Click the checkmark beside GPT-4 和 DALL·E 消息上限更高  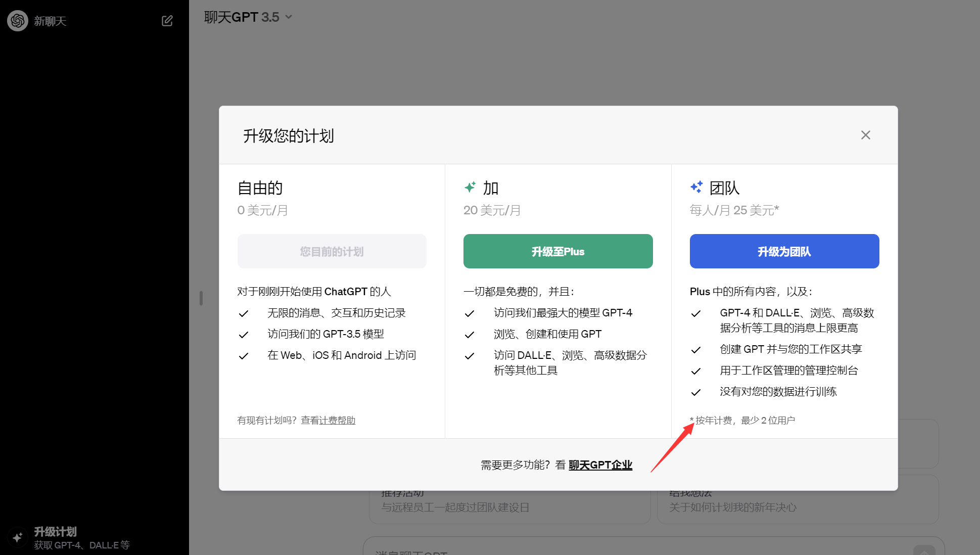click(696, 314)
